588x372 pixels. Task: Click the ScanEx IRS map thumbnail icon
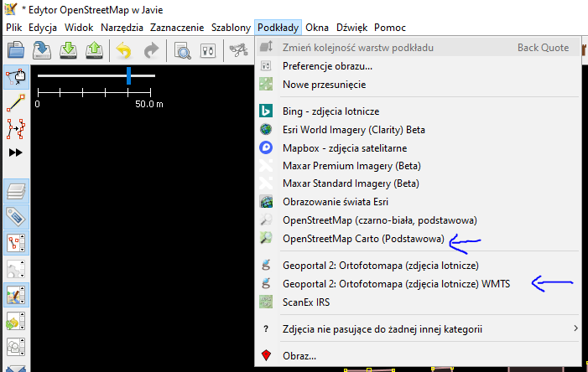point(266,302)
